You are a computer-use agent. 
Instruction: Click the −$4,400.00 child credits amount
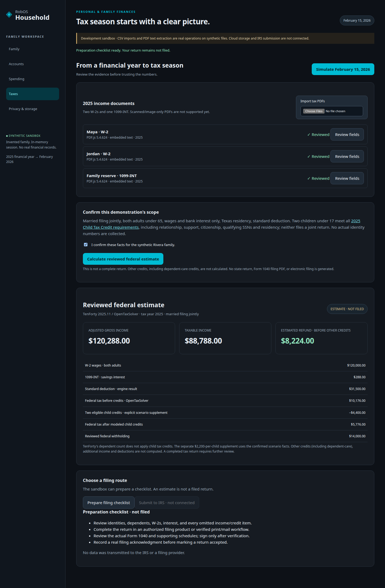[x=357, y=413]
